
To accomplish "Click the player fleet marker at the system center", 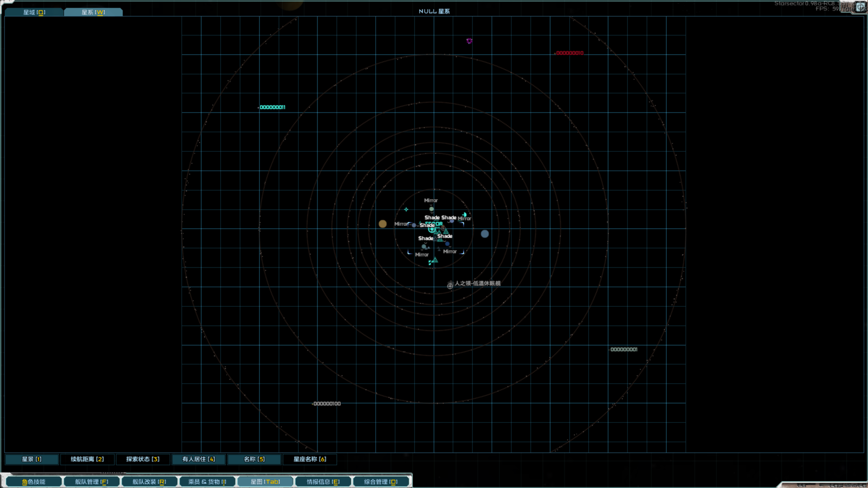I will pyautogui.click(x=432, y=230).
